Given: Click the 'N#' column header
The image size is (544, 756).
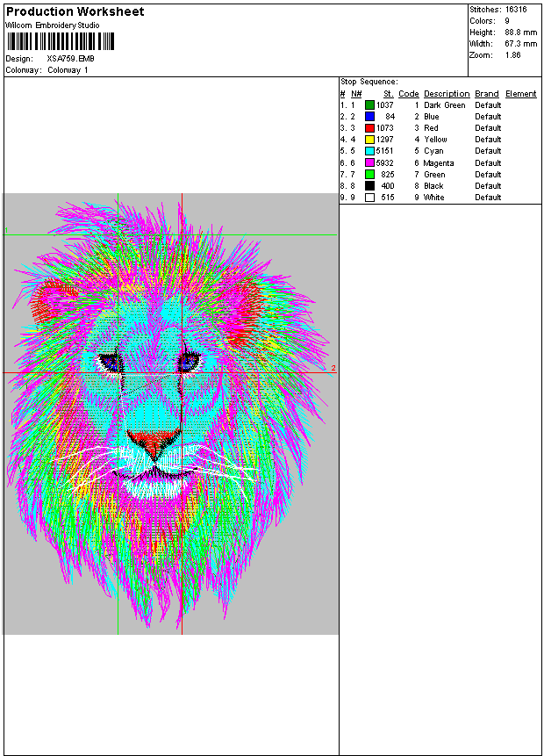Looking at the screenshot, I should click(x=356, y=94).
